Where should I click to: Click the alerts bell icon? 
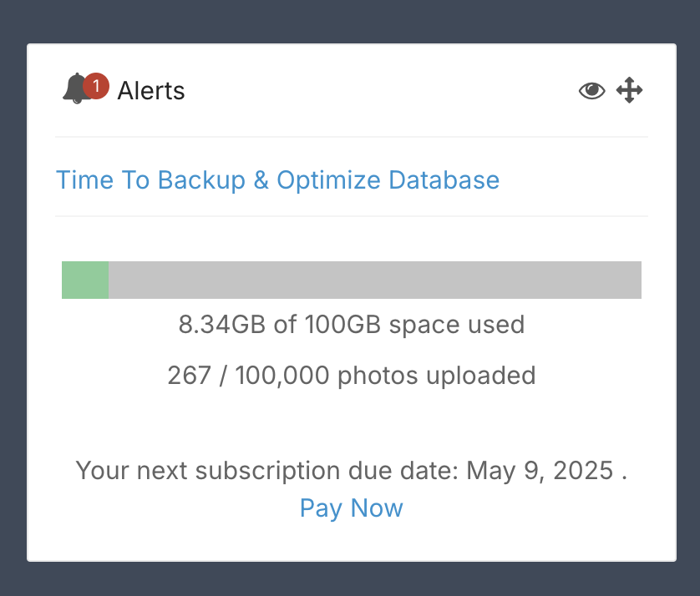coord(75,88)
